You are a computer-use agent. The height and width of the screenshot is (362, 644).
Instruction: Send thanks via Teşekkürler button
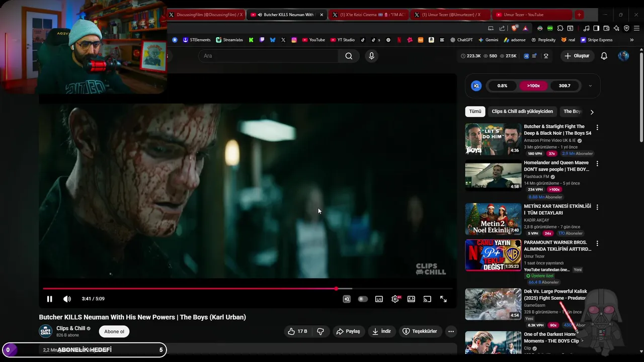pos(420,331)
